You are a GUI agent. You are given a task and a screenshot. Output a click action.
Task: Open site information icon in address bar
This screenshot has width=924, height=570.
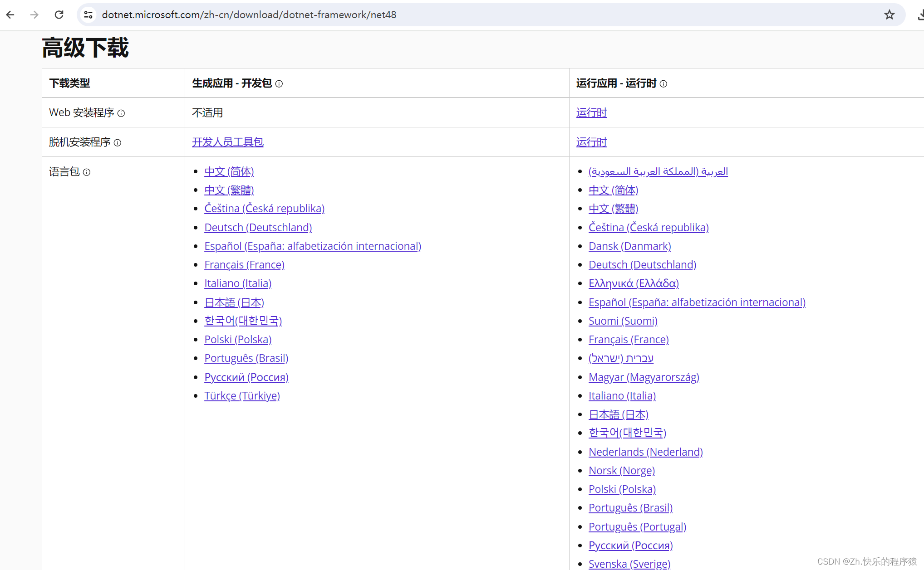coord(88,15)
